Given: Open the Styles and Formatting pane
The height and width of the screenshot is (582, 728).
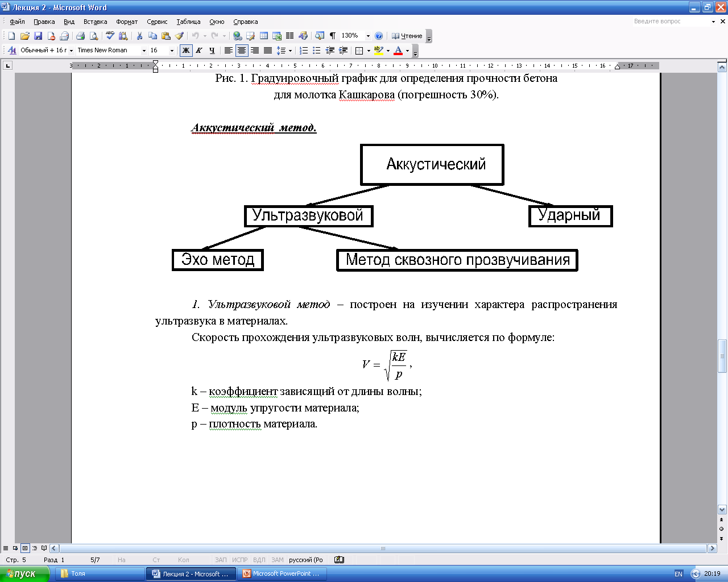Looking at the screenshot, I should click(x=11, y=51).
